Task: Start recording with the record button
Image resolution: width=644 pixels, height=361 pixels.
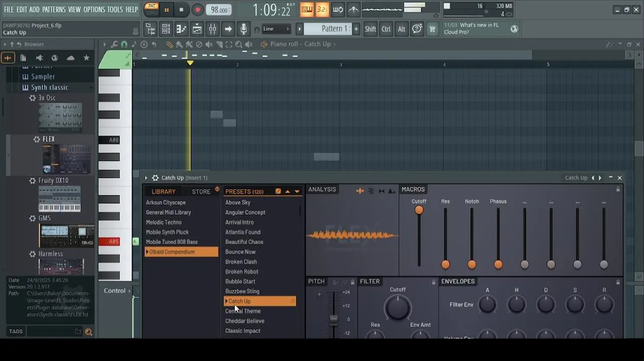Action: pyautogui.click(x=198, y=9)
